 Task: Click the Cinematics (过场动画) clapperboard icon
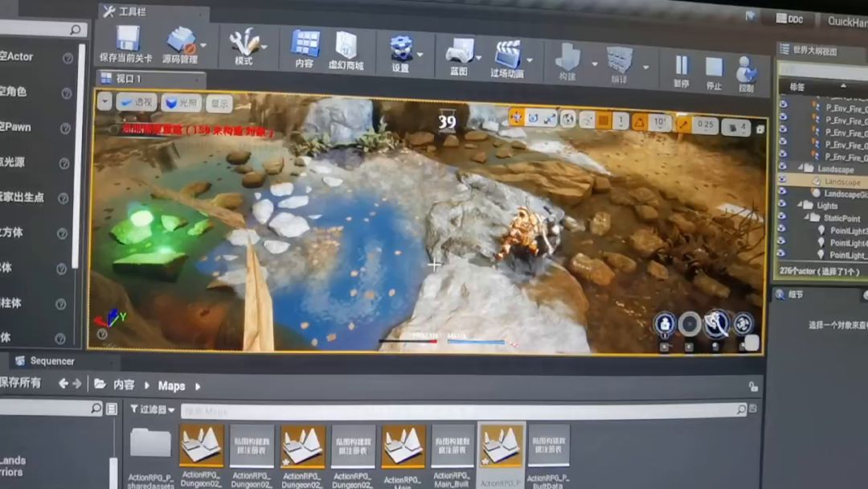pyautogui.click(x=507, y=54)
